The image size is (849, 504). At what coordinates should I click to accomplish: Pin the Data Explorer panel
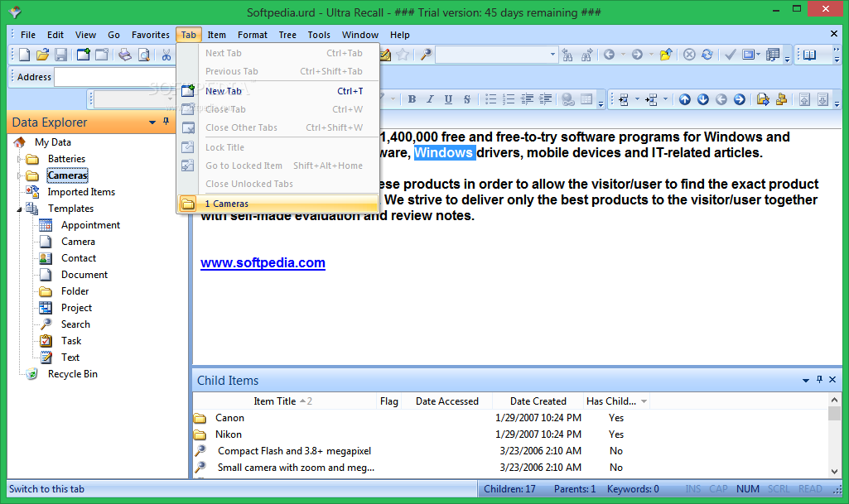(x=166, y=122)
